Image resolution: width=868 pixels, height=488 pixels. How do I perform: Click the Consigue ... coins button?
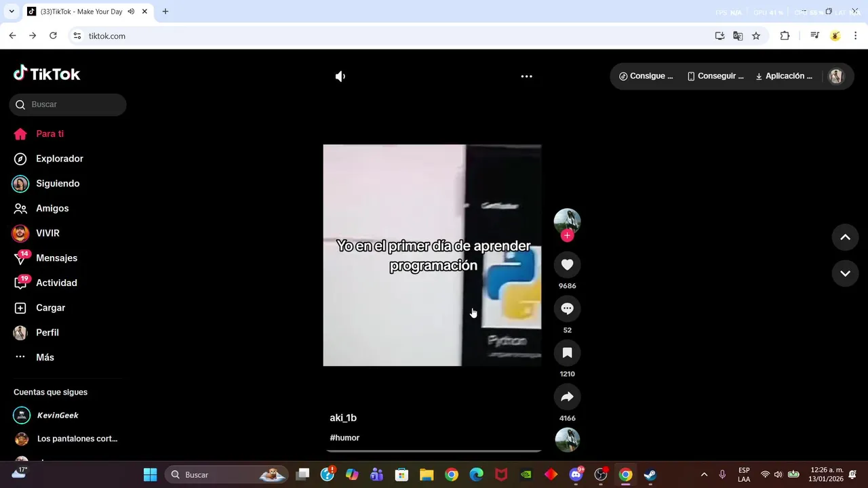[x=646, y=76]
